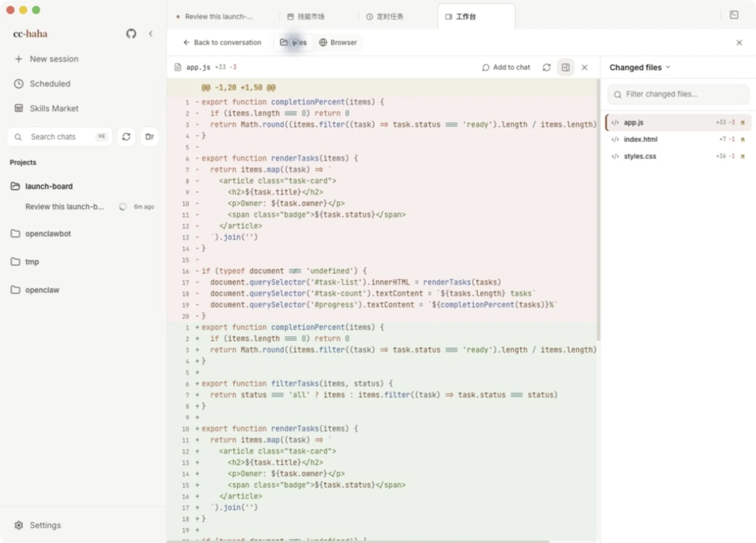Click the removed line 'export function renderTasks(items) {'
The width and height of the screenshot is (756, 543).
[x=280, y=158]
